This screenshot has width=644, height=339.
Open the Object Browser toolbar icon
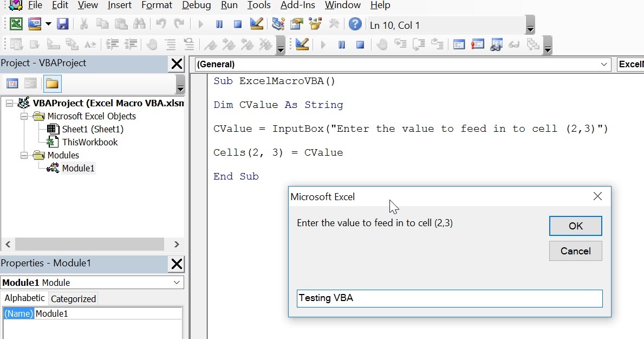[x=315, y=24]
